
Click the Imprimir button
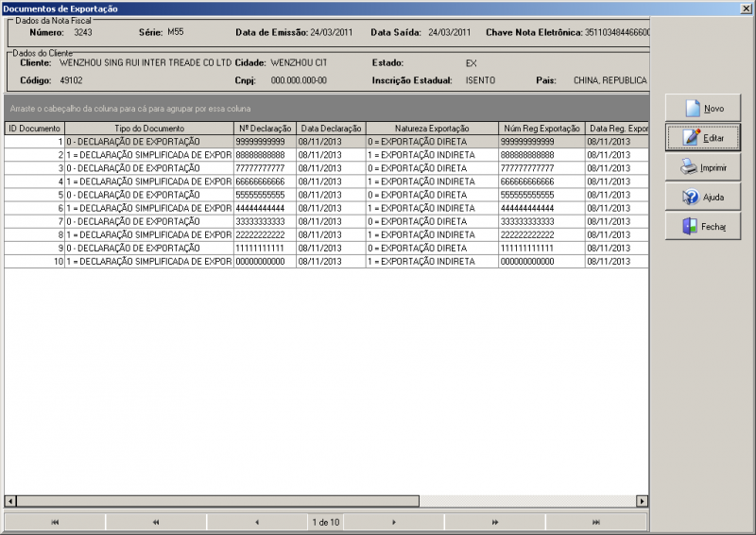click(703, 167)
